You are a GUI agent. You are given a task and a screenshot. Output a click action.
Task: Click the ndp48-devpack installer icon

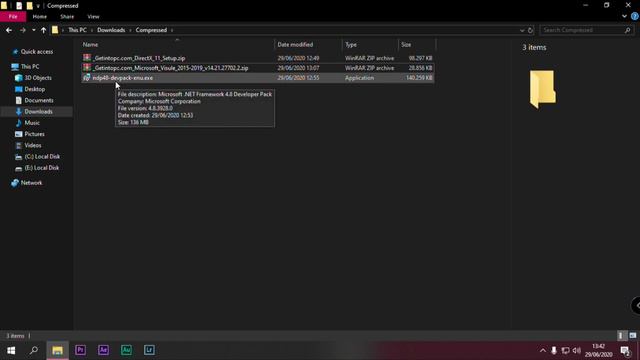87,78
